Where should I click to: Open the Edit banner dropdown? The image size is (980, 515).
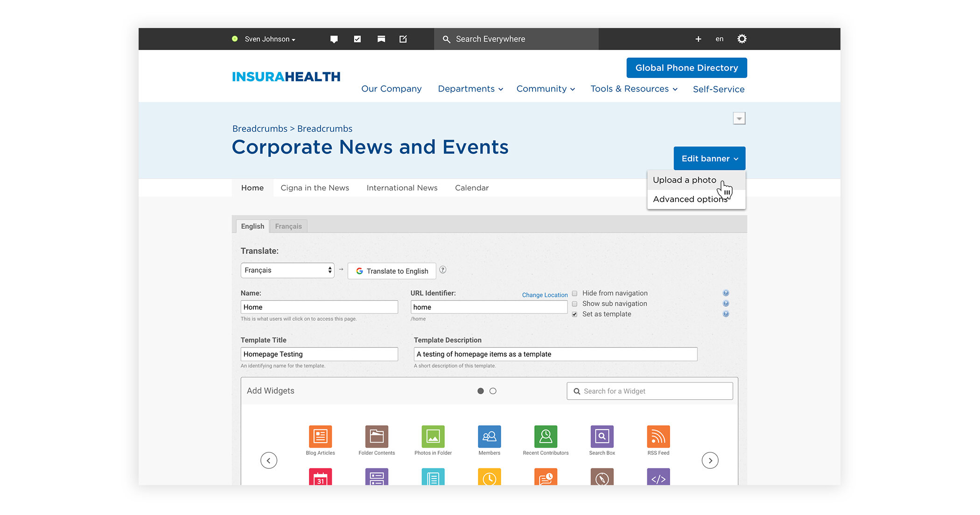tap(709, 158)
